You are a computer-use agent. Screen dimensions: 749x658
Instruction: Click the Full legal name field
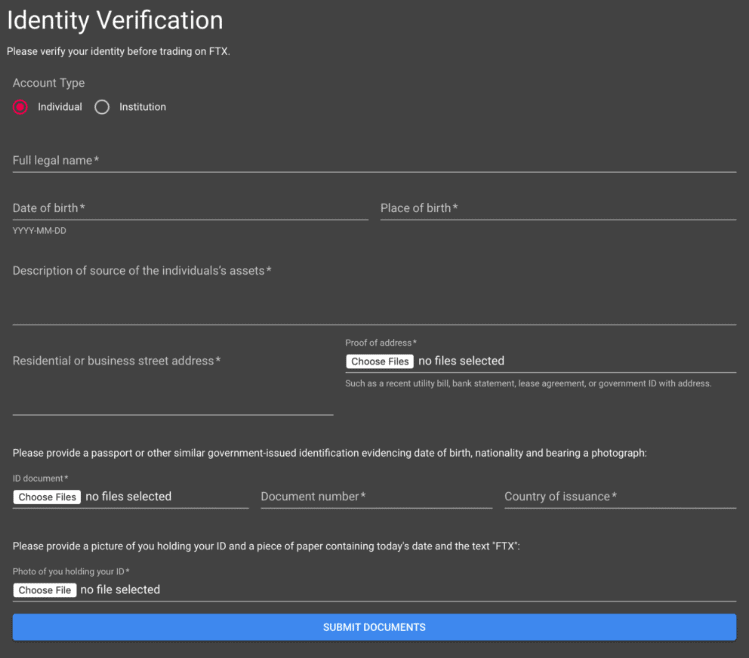(374, 161)
